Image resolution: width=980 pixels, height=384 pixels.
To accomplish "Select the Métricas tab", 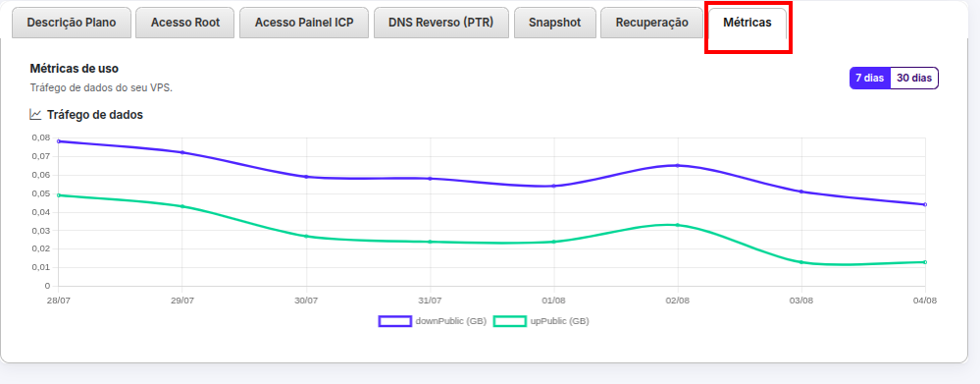I will 748,24.
